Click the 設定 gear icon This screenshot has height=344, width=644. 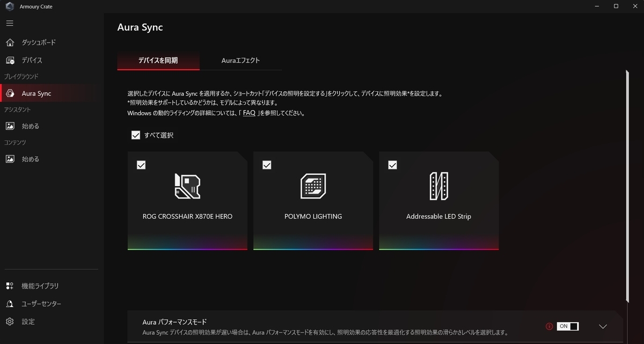click(10, 321)
